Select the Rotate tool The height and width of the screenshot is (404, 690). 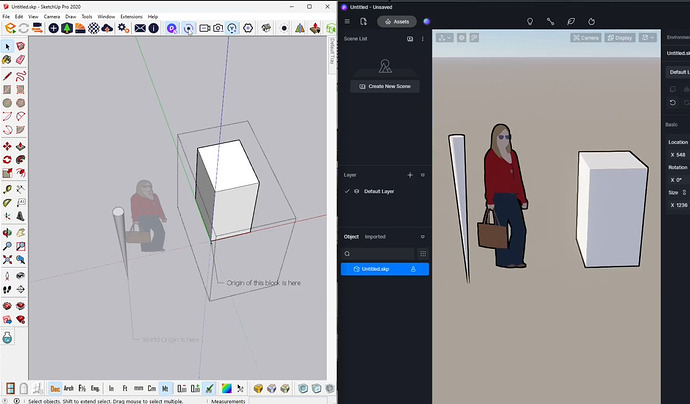(x=7, y=159)
